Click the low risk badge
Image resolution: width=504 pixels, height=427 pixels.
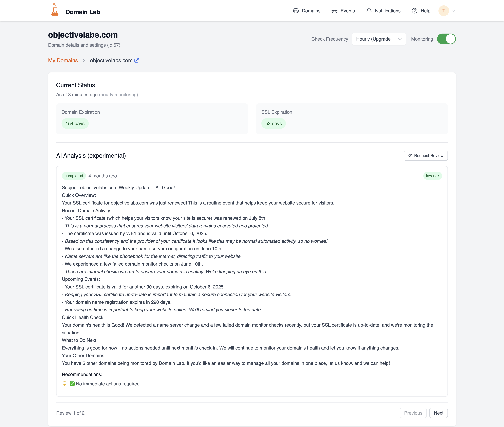point(432,176)
